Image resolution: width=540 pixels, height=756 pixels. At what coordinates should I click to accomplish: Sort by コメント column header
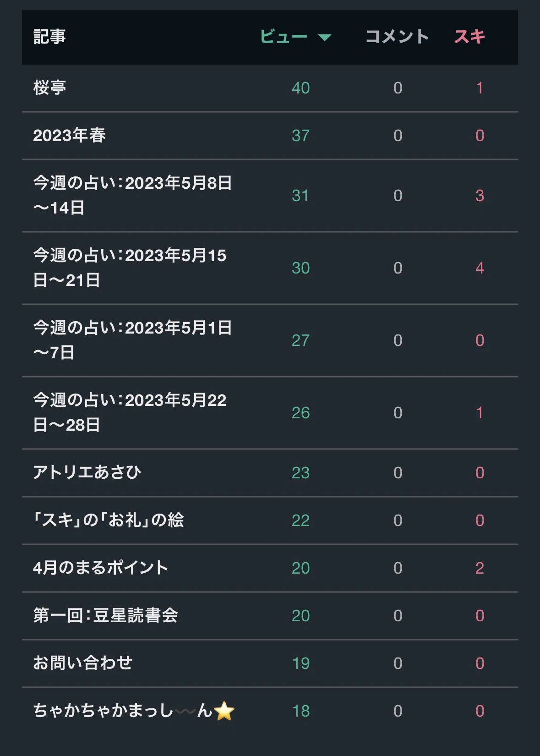397,37
